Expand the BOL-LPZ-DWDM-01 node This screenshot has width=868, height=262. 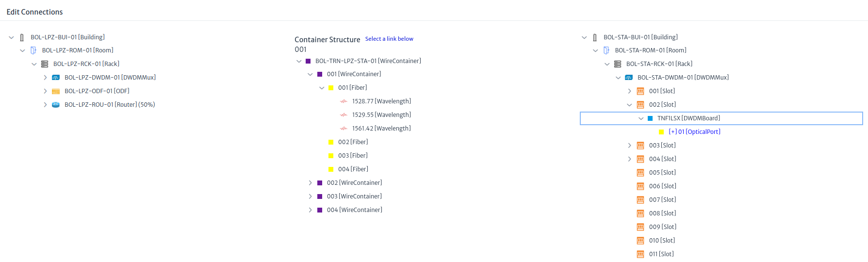(x=45, y=78)
